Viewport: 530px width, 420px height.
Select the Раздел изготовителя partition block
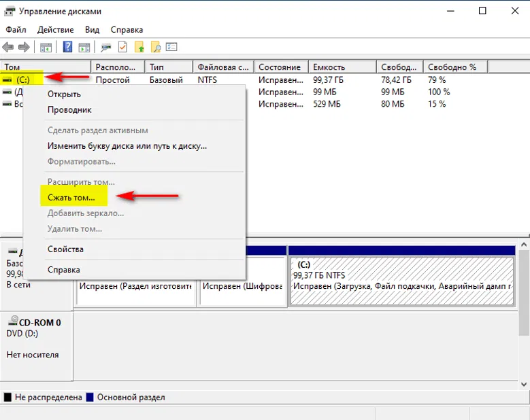point(136,293)
